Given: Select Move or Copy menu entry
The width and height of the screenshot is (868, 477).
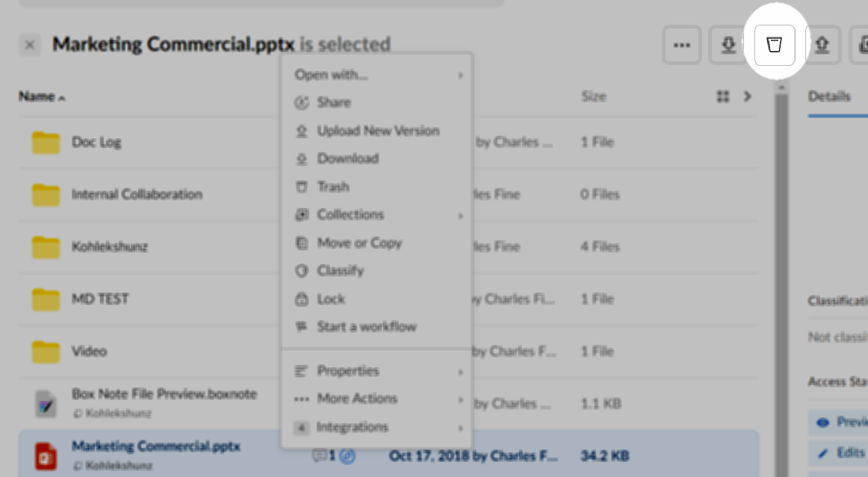Looking at the screenshot, I should 359,243.
